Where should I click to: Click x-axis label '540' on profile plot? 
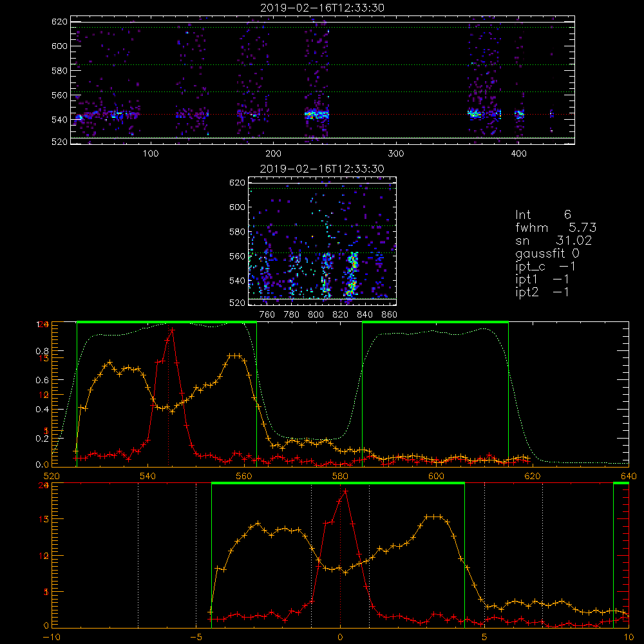click(148, 476)
